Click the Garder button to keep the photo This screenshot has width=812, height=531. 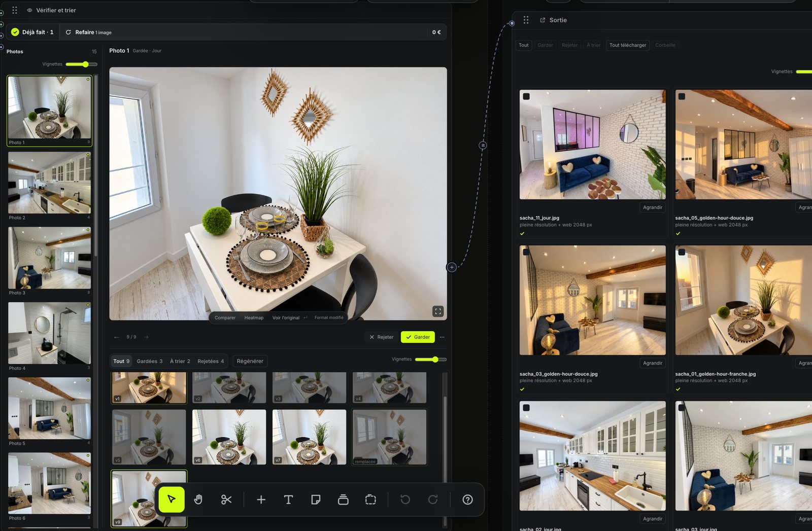[x=418, y=337]
